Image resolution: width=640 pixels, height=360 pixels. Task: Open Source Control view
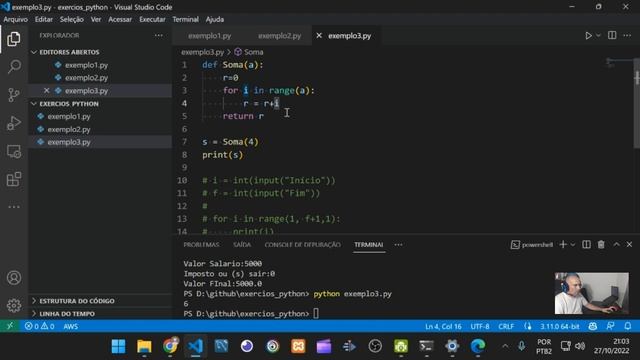point(14,95)
